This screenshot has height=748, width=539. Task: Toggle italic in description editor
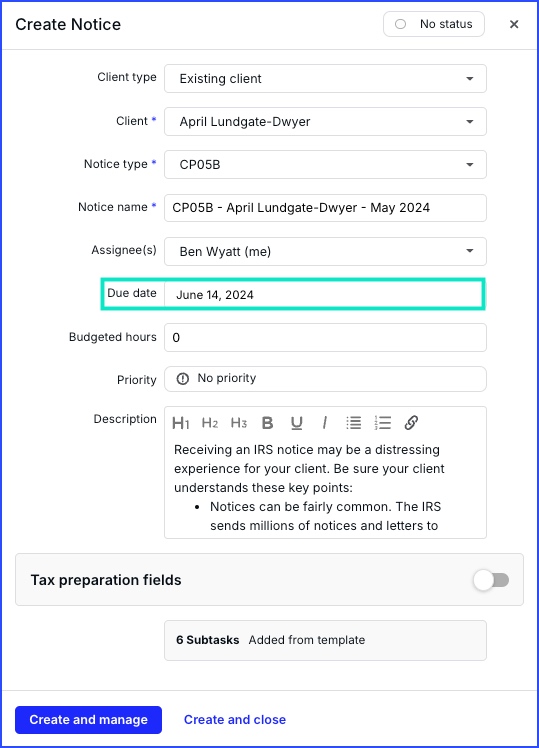pos(325,423)
